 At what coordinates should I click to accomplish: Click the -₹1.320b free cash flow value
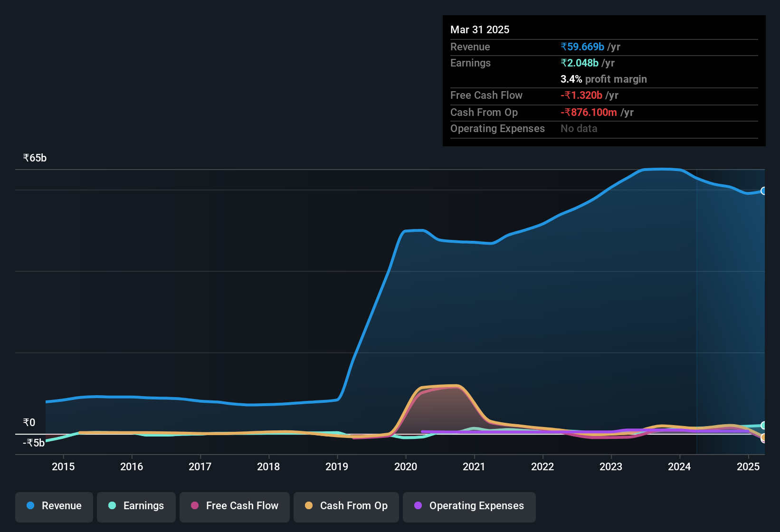click(581, 95)
